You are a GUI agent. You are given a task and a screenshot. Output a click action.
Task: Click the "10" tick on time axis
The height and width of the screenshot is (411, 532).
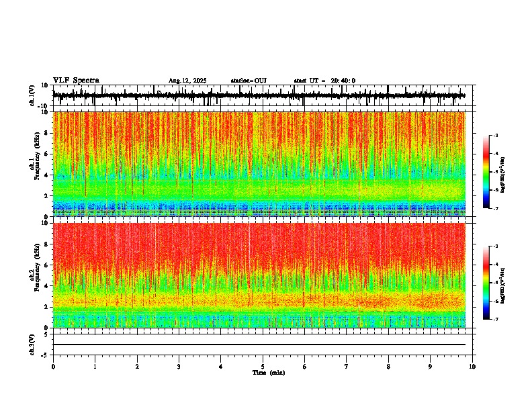472,367
